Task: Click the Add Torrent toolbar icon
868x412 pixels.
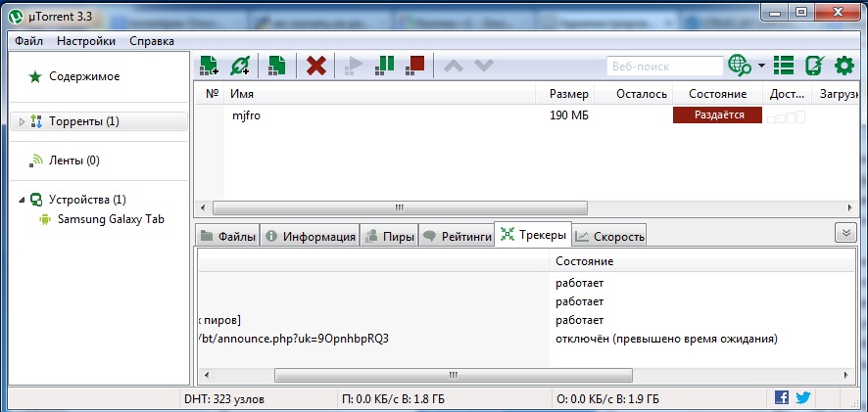Action: click(x=209, y=66)
